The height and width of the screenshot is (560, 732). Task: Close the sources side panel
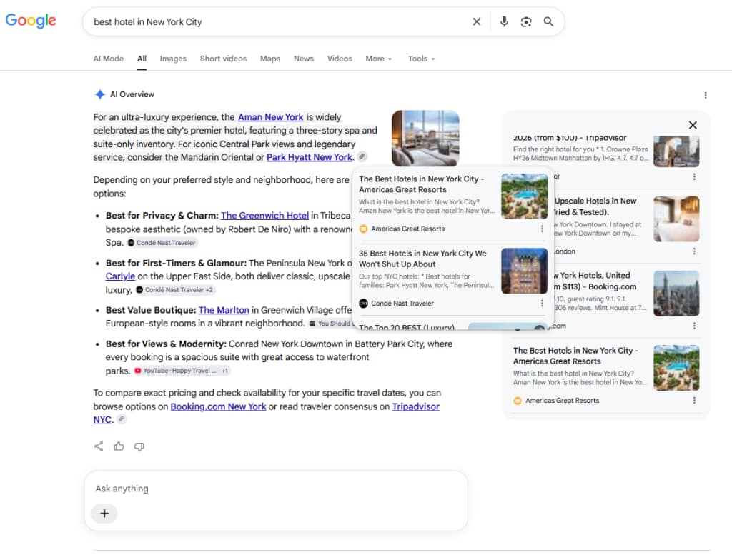(693, 125)
